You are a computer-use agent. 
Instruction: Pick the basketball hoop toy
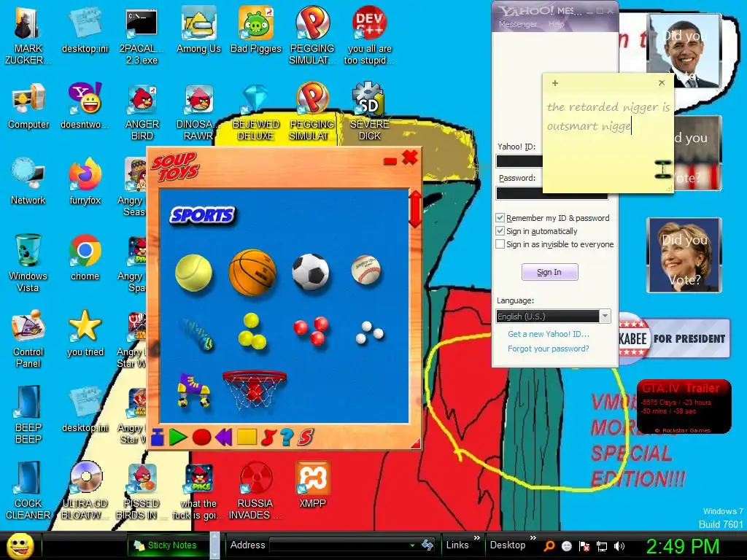coord(255,389)
